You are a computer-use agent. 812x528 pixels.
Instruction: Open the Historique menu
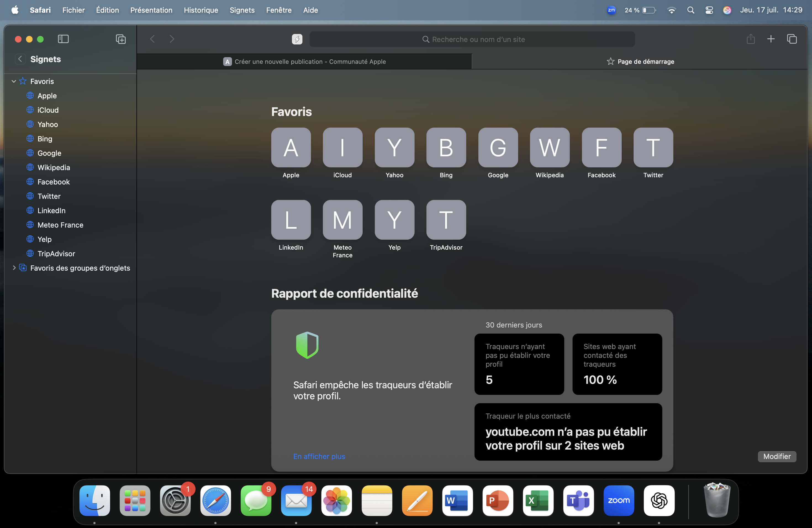(x=201, y=10)
